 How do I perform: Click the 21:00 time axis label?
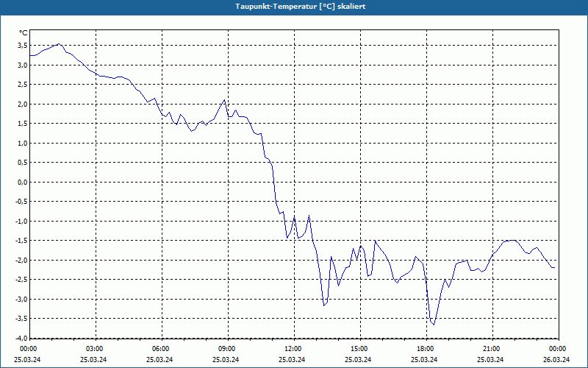491,349
